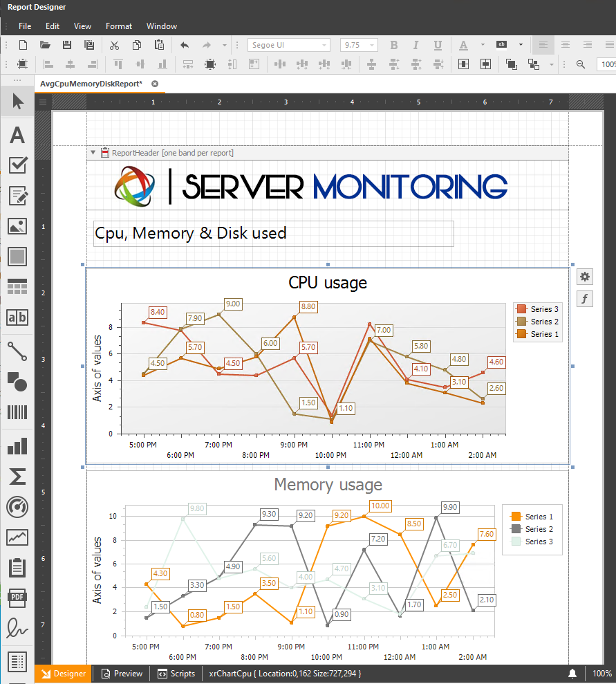Close the AvgCpuMemoryDiskReport tab

click(x=155, y=84)
